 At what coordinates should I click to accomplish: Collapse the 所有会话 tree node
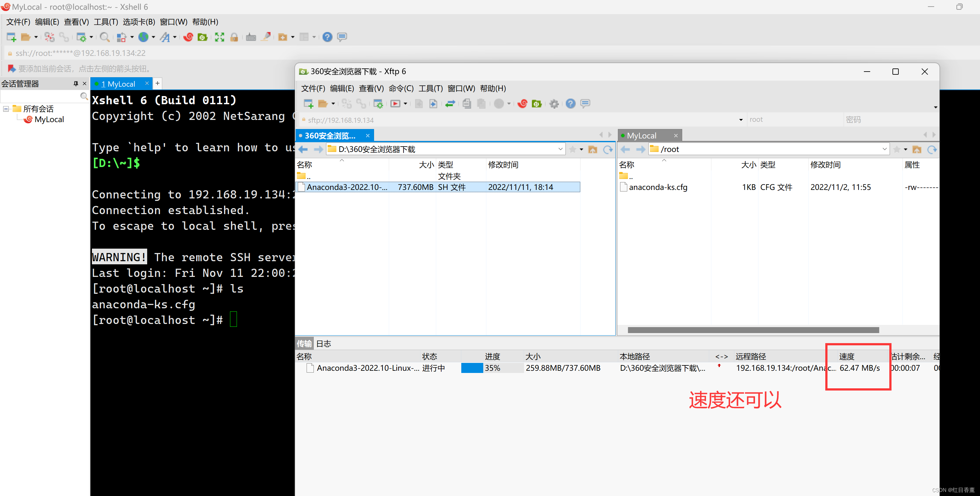pos(6,109)
